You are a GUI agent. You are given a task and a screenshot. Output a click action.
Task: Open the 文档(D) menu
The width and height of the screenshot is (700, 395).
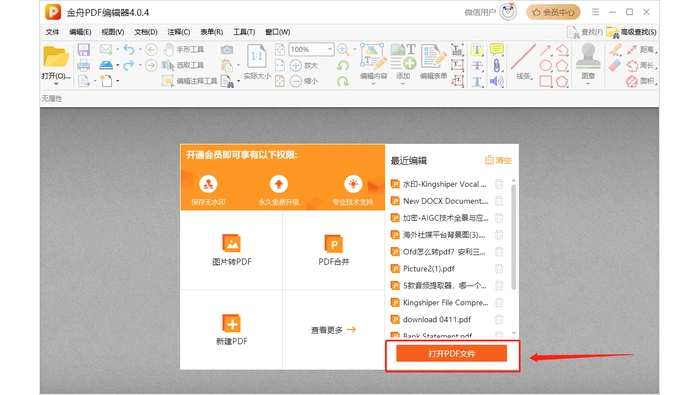[146, 32]
